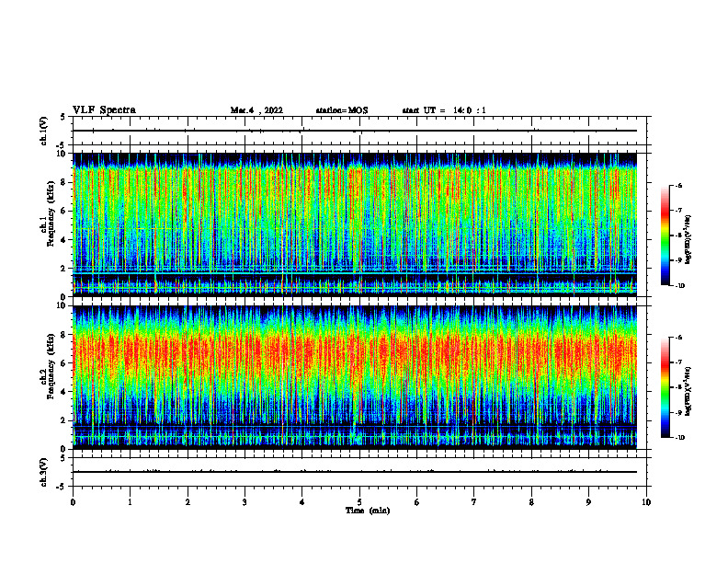Click time axis tick label "3"
The image size is (728, 563).
point(245,502)
